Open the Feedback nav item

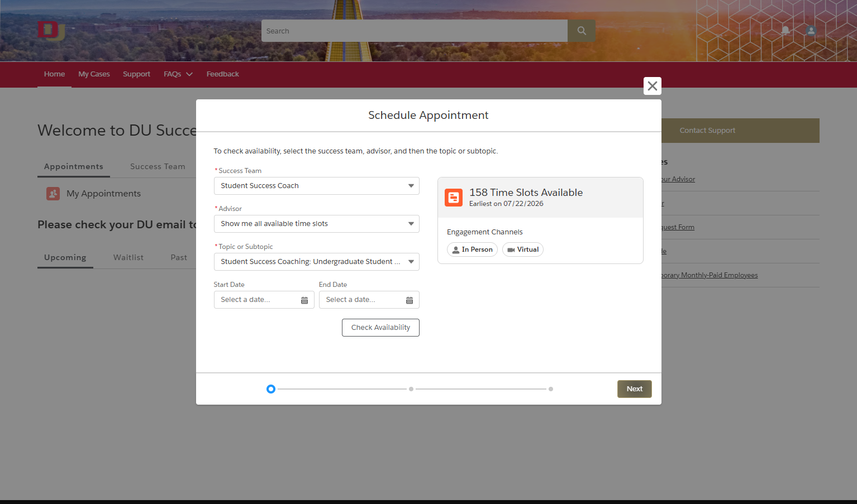point(222,74)
